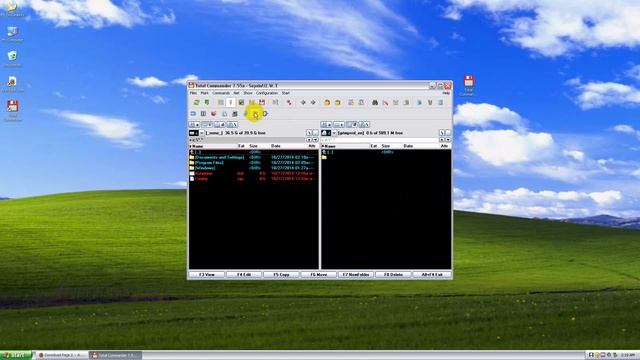Click the F3 View button
The width and height of the screenshot is (640, 360).
[x=207, y=275]
